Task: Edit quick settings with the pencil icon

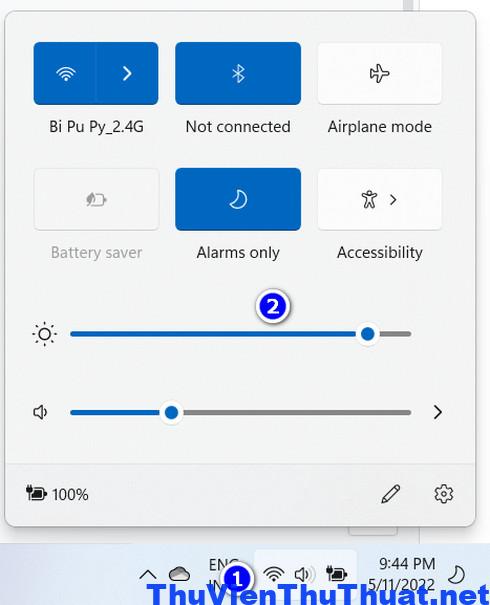Action: click(390, 494)
